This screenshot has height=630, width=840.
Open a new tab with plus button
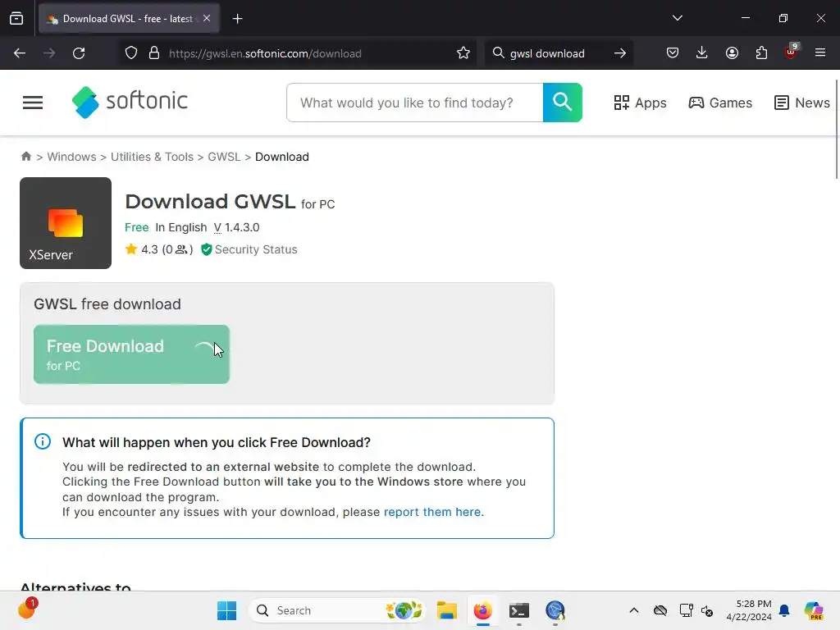click(238, 19)
